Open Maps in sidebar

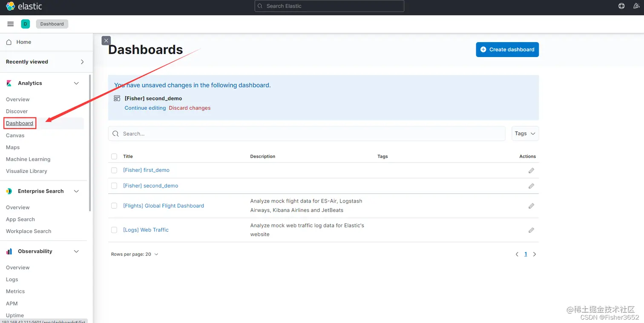[13, 148]
